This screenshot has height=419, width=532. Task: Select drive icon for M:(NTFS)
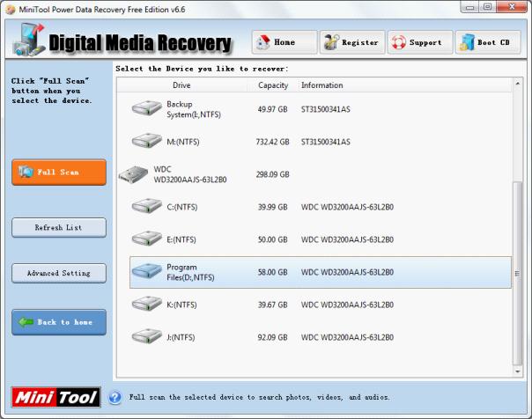point(146,141)
